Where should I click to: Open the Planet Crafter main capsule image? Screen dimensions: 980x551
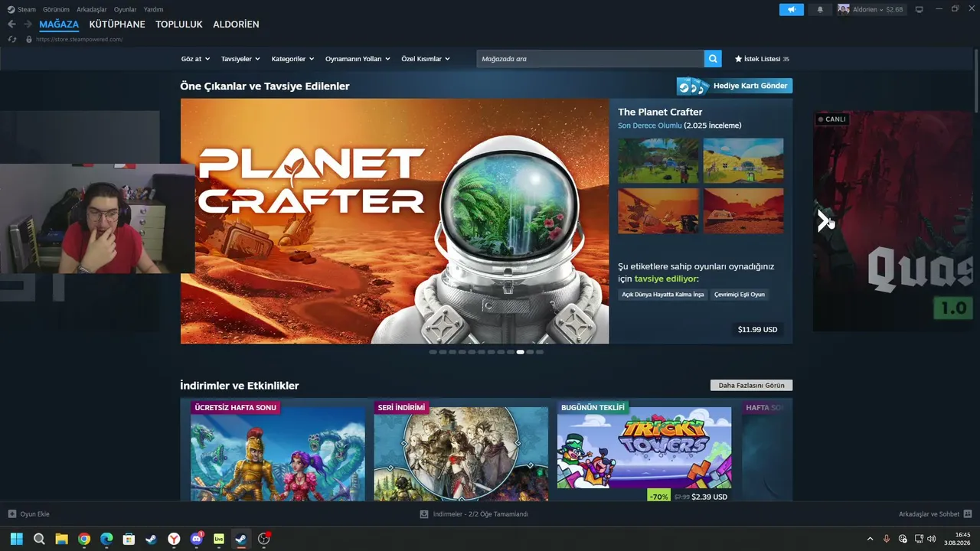point(394,221)
